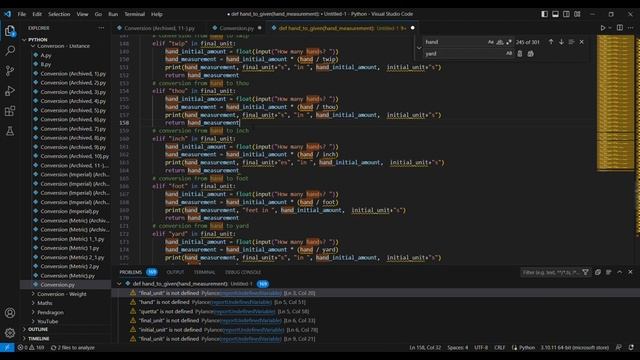Open the Selection menu
Image resolution: width=640 pixels, height=360 pixels.
coord(59,14)
